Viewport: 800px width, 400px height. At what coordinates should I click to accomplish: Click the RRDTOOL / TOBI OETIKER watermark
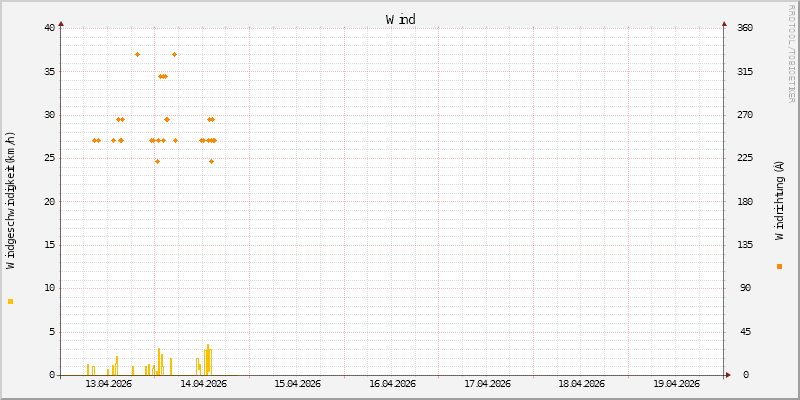tap(792, 52)
